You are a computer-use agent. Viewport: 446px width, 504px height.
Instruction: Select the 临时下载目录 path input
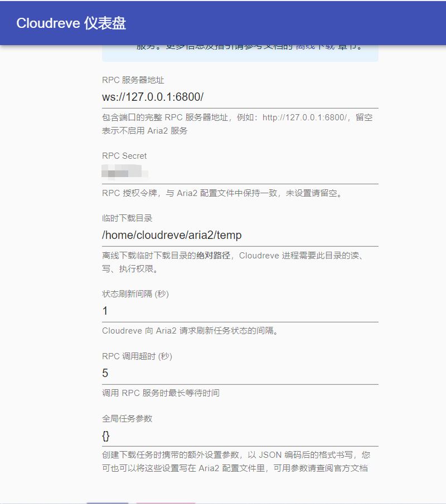coord(240,235)
